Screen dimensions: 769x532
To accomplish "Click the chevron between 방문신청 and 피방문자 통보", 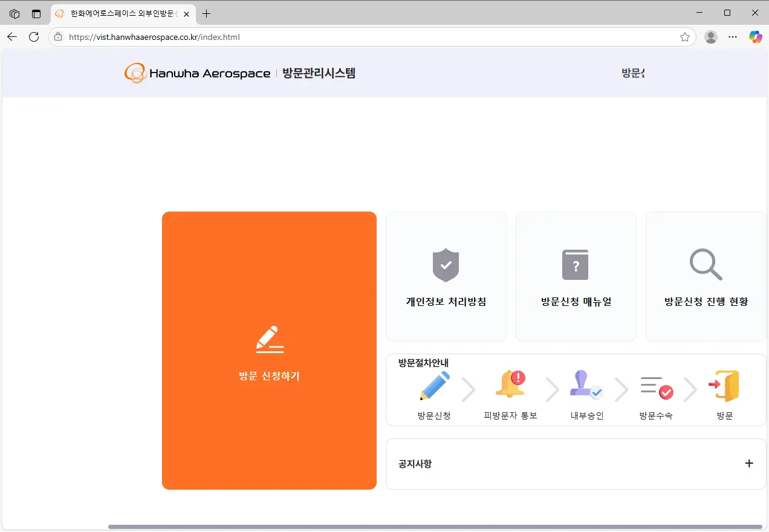I will (469, 389).
